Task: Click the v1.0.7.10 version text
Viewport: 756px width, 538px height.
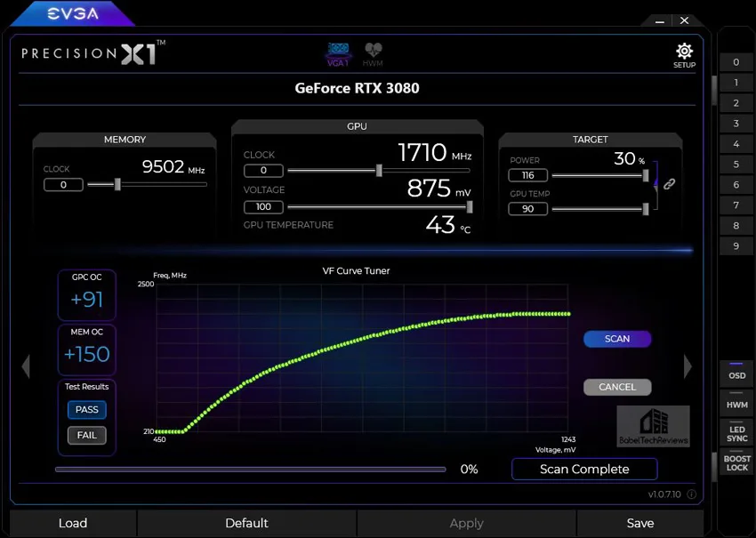Action: tap(664, 494)
